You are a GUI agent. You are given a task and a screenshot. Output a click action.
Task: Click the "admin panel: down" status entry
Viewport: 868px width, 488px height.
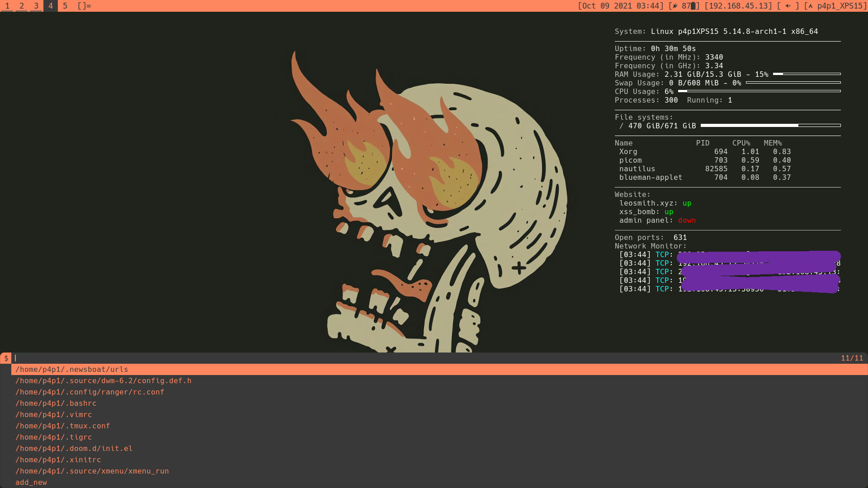tap(657, 221)
